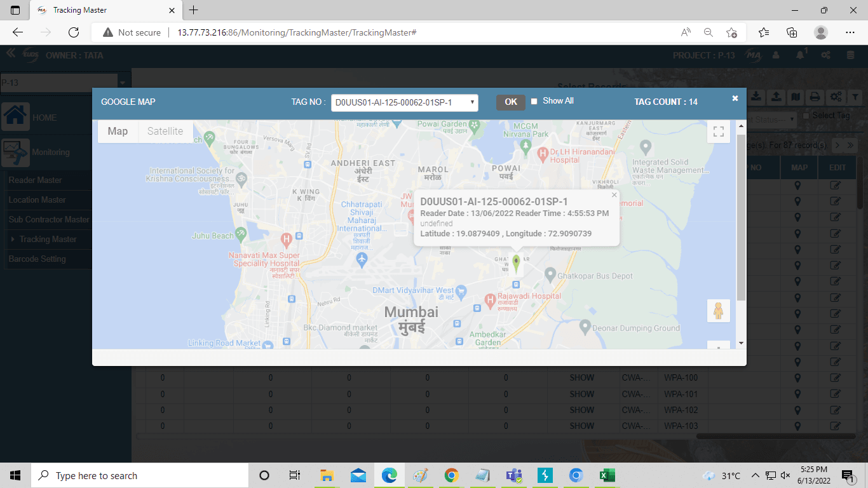Click the notifications bell icon
The width and height of the screenshot is (868, 488).
coord(801,55)
